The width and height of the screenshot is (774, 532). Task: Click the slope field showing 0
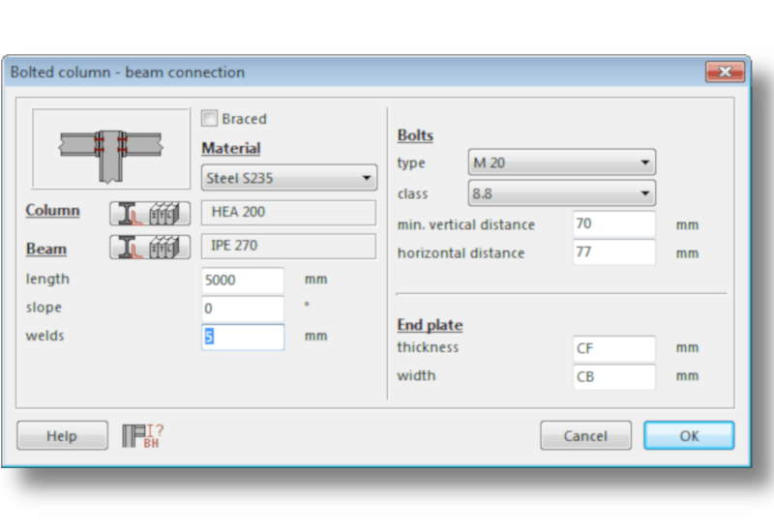(x=243, y=309)
